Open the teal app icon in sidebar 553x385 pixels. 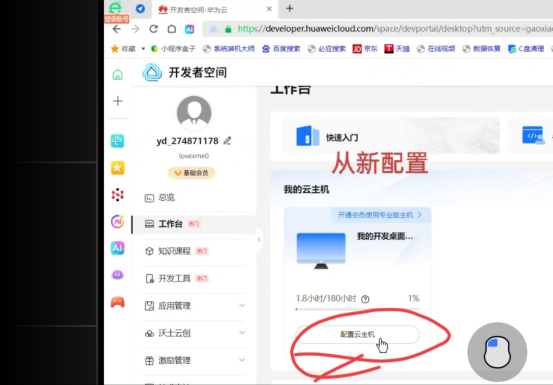(117, 141)
